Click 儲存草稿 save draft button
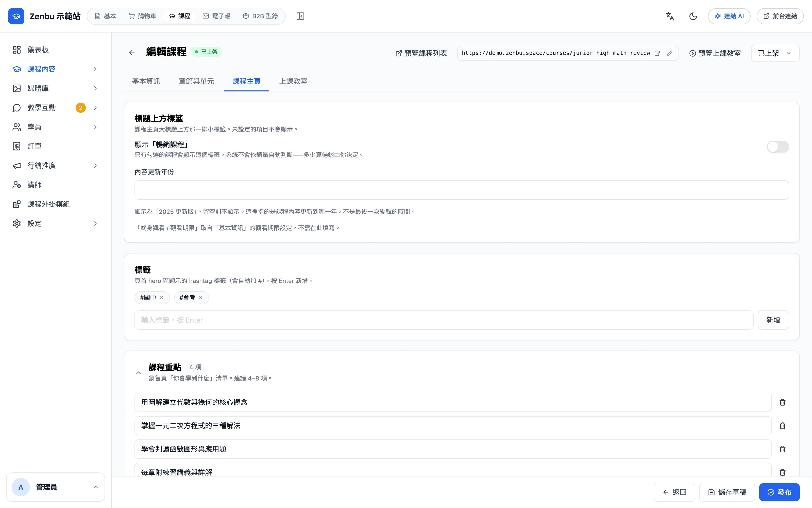 (727, 492)
